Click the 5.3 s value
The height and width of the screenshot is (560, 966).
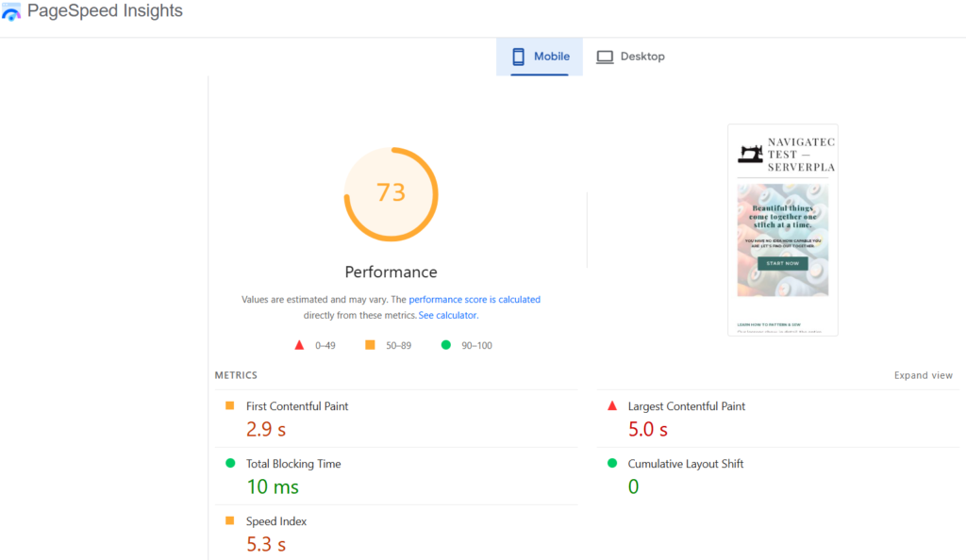point(265,544)
